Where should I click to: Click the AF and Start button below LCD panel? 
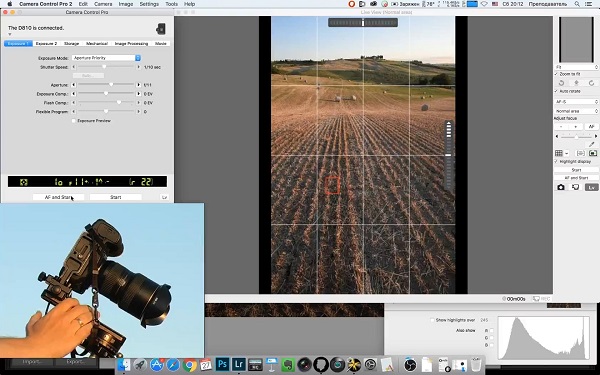pos(58,197)
